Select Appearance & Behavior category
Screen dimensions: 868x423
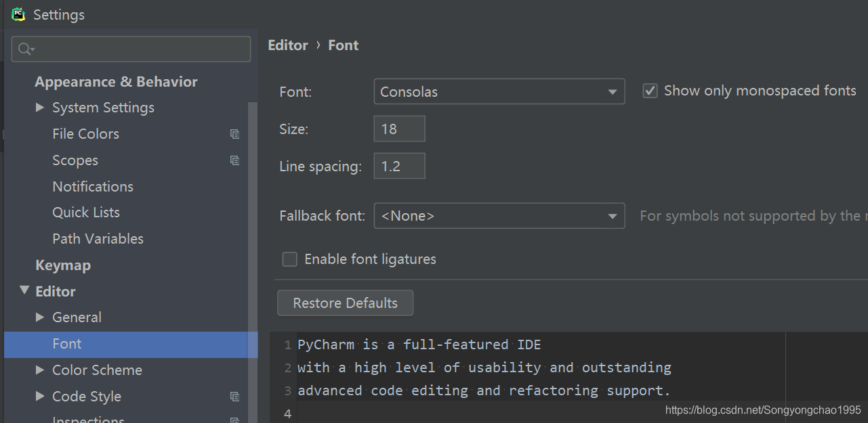point(116,82)
